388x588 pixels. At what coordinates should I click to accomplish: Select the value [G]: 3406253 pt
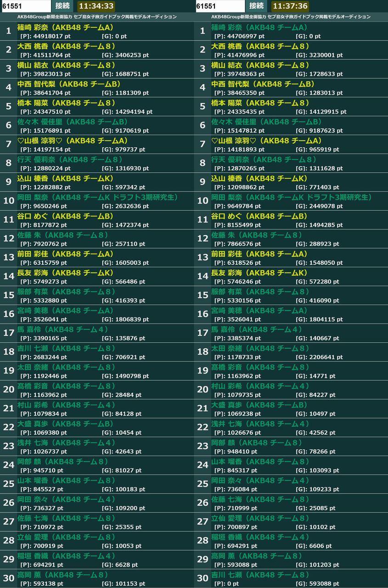tap(125, 55)
